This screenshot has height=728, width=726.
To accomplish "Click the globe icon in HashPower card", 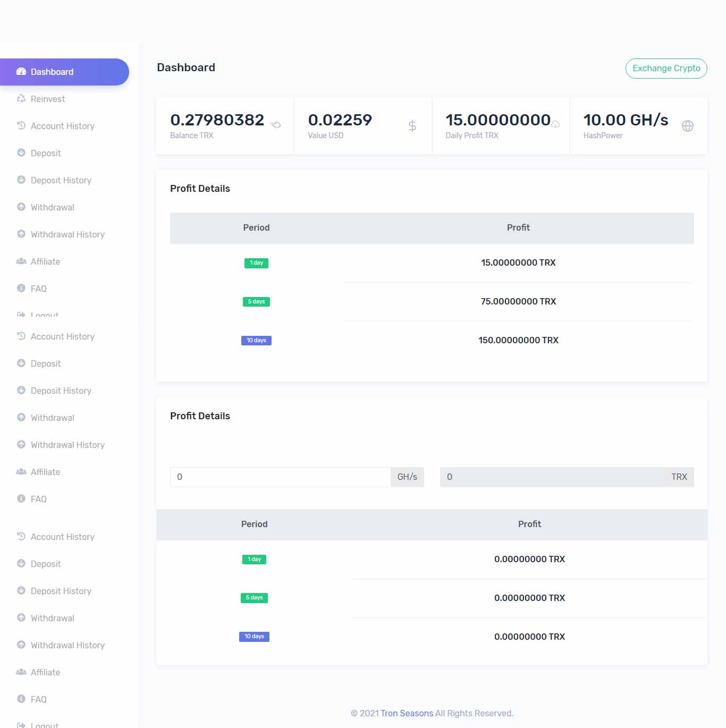I will point(688,126).
